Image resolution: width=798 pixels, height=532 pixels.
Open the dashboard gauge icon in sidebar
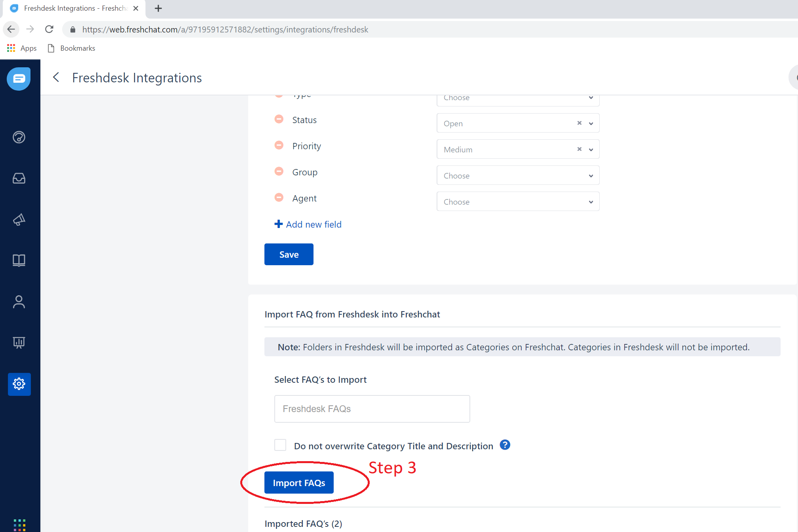pos(19,137)
